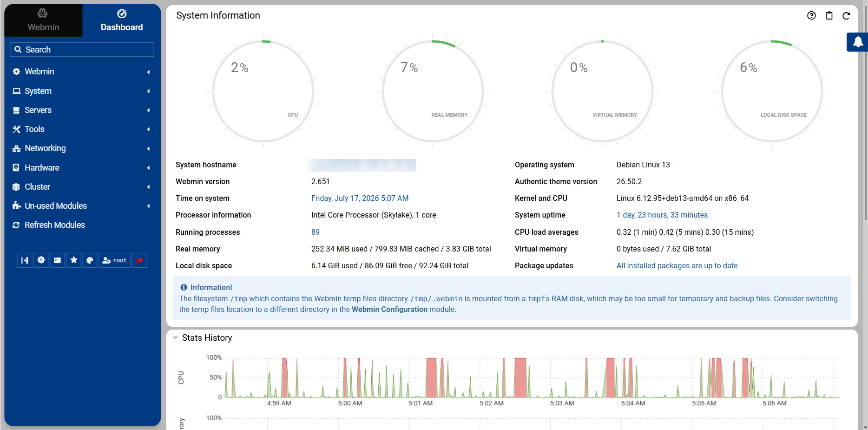Screen dimensions: 868x430
Task: Open the theme palette configuration icon
Action: tap(90, 260)
